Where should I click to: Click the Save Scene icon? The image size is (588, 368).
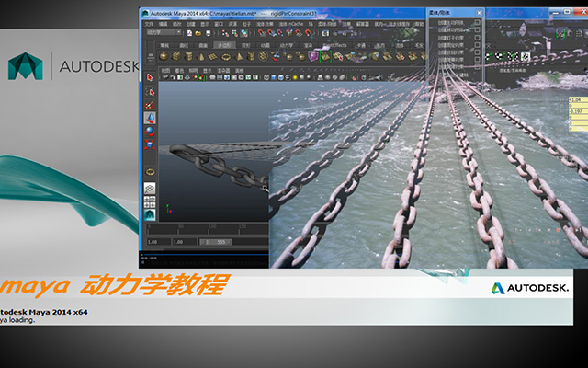[209, 33]
